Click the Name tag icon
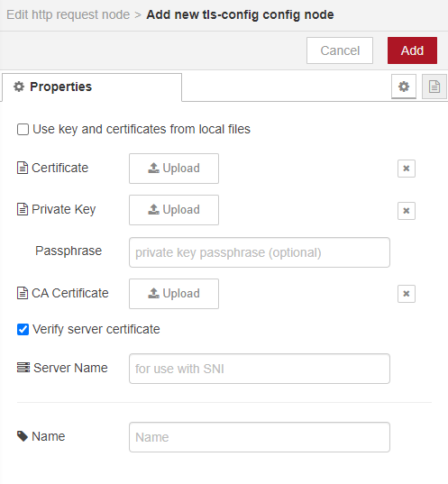The height and width of the screenshot is (484, 448). pyautogui.click(x=23, y=436)
